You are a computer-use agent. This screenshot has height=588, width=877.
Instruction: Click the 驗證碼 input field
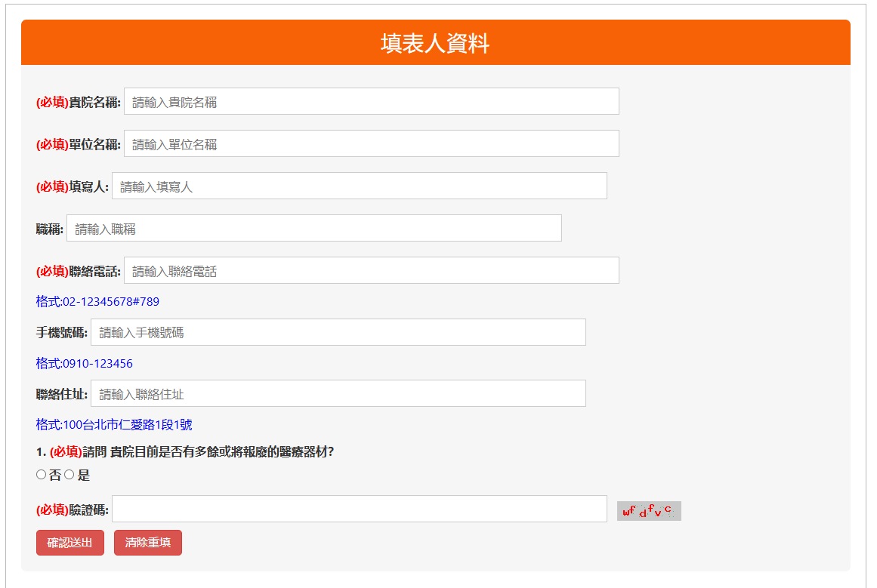(359, 509)
